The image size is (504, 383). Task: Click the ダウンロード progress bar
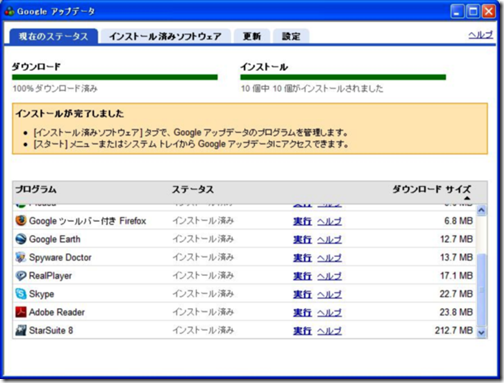point(115,77)
